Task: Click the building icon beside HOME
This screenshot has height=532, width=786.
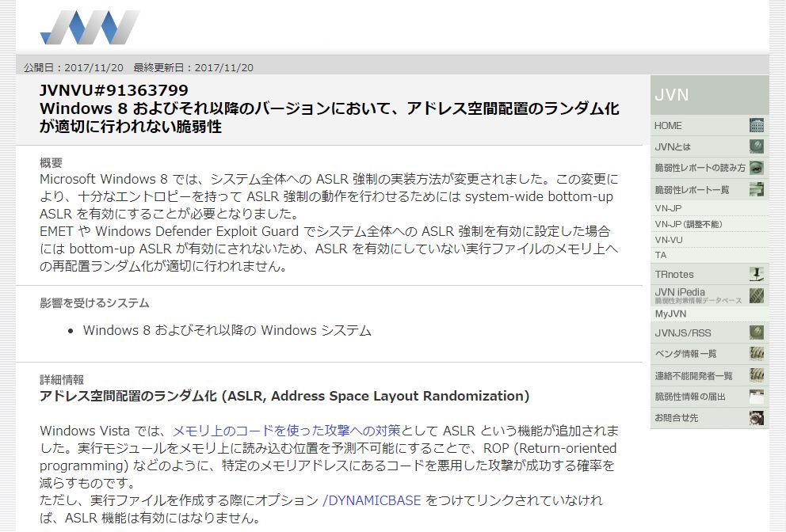Action: click(757, 125)
